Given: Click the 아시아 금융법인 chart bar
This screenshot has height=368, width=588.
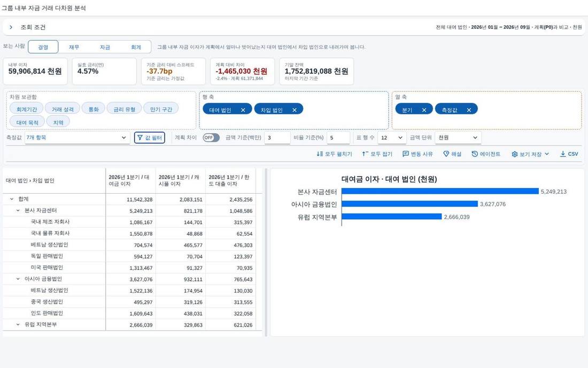Looking at the screenshot, I should [x=409, y=204].
